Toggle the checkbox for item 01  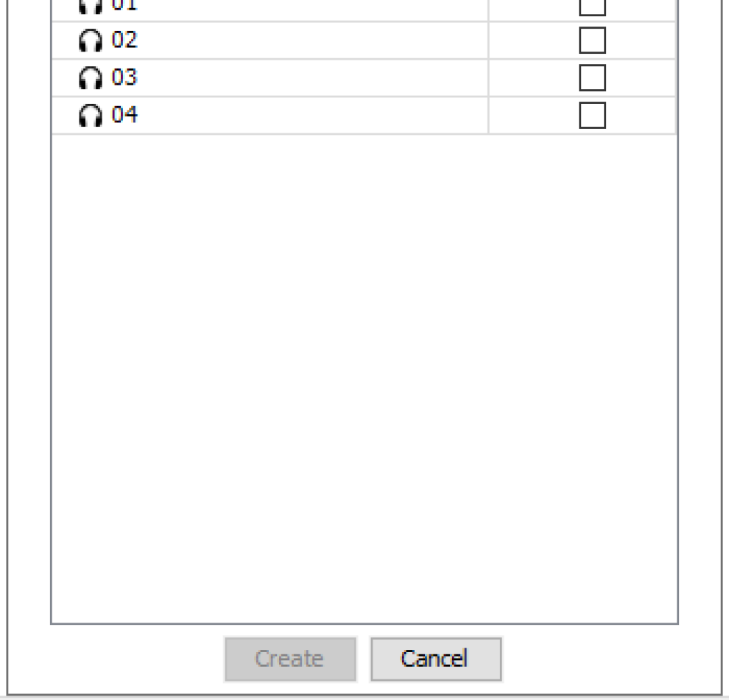[592, 7]
